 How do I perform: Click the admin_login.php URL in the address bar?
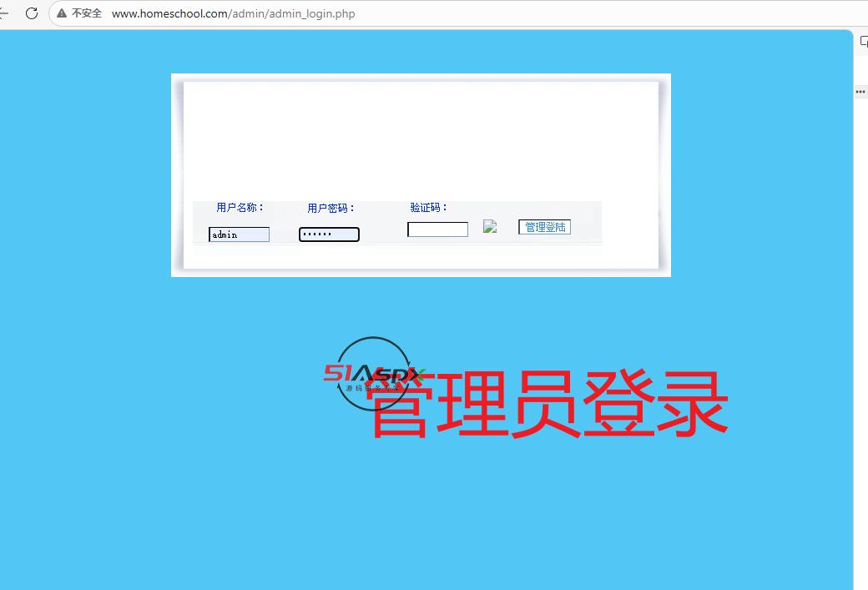pyautogui.click(x=233, y=13)
